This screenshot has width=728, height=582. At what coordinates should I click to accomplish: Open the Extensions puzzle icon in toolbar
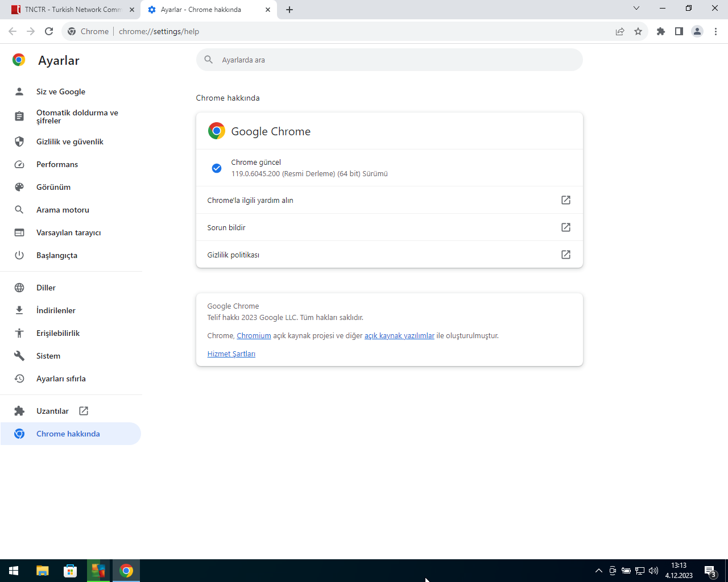point(661,31)
